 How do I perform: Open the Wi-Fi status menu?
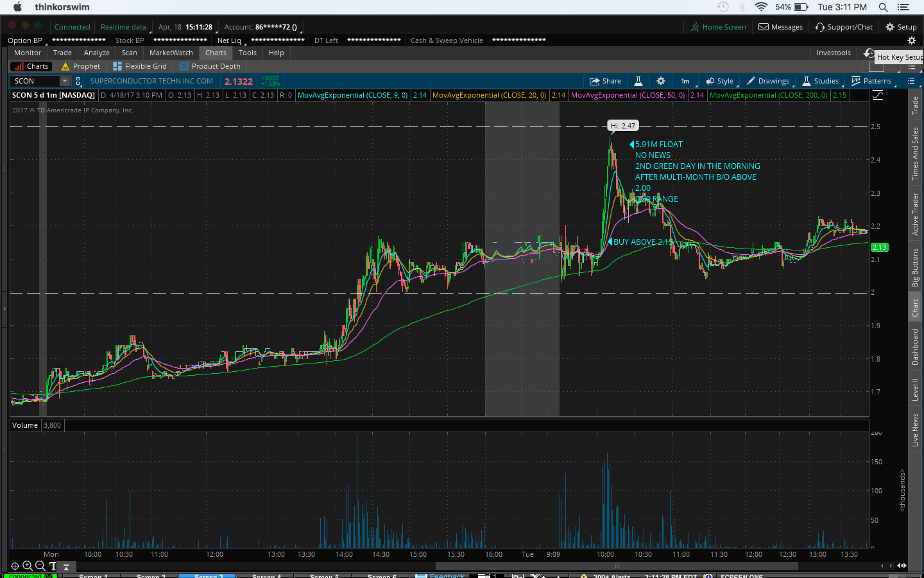click(x=761, y=7)
